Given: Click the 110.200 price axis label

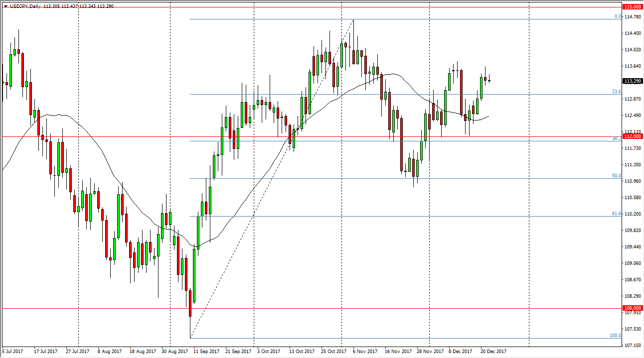Looking at the screenshot, I should coord(633,214).
